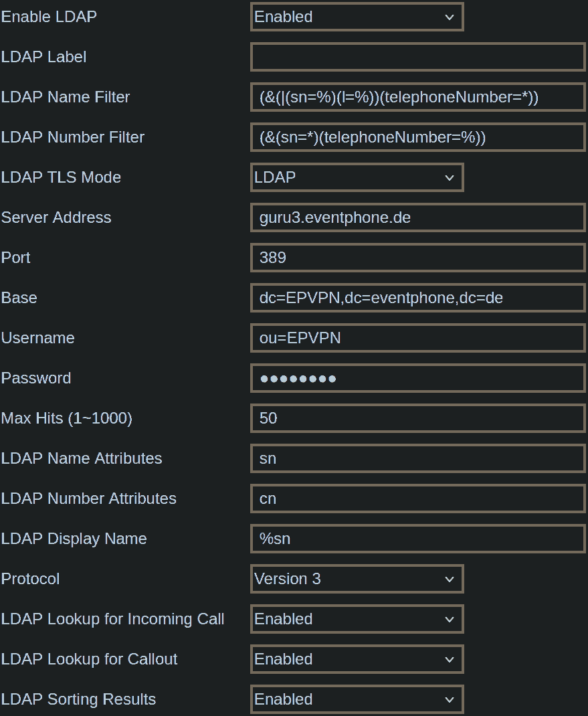The width and height of the screenshot is (588, 716).
Task: Focus the Port field showing 389
Action: tap(418, 258)
